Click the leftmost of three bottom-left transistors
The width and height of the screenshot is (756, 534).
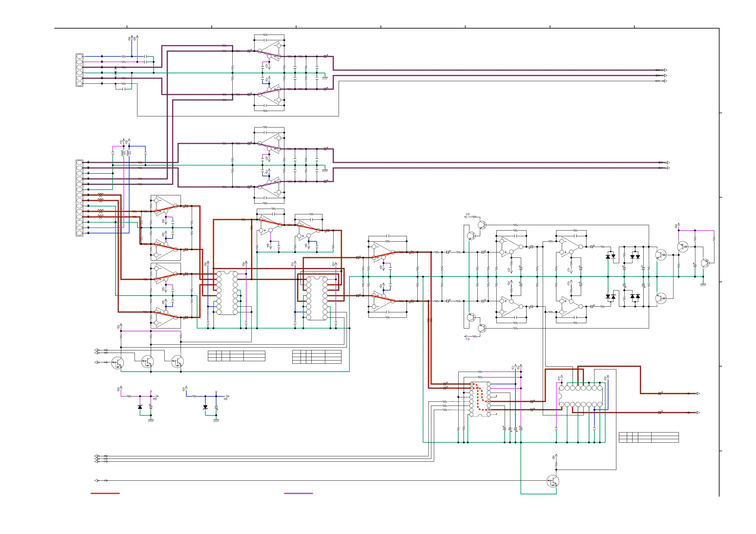click(x=117, y=362)
